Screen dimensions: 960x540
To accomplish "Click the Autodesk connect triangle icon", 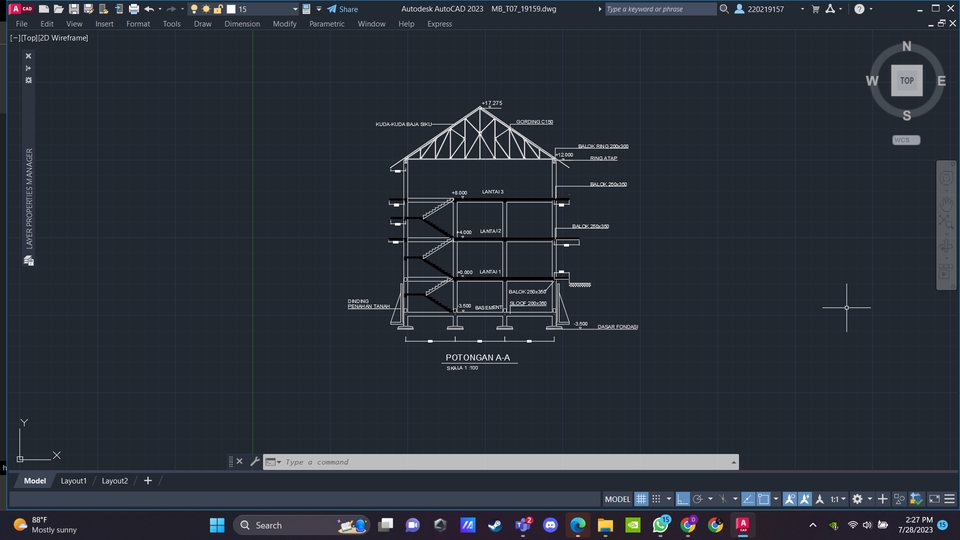I will 830,9.
